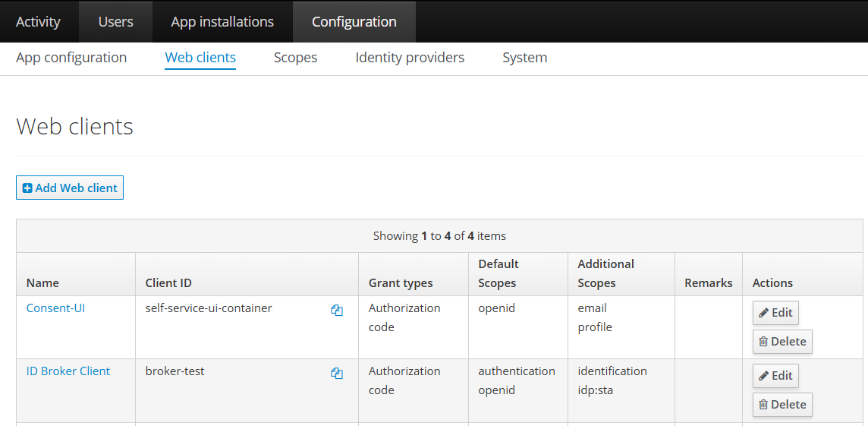Select the Configuration tab
The width and height of the screenshot is (868, 426).
(x=354, y=21)
